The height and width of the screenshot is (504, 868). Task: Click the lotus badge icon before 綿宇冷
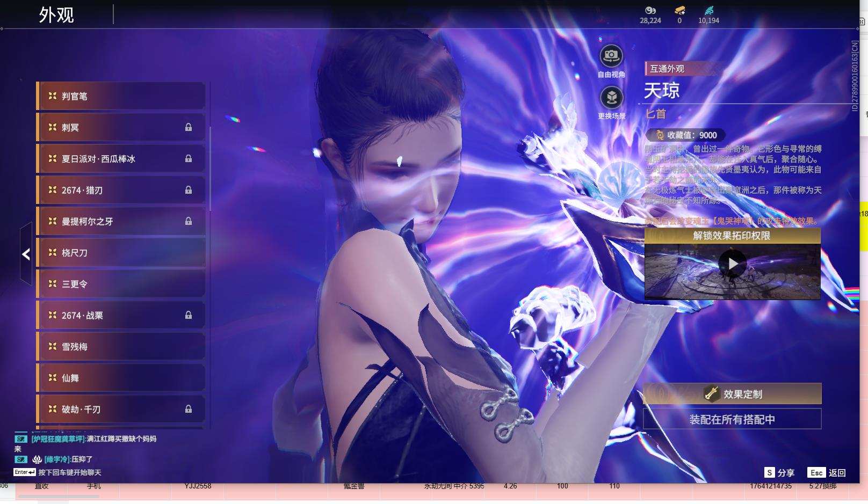tap(37, 459)
